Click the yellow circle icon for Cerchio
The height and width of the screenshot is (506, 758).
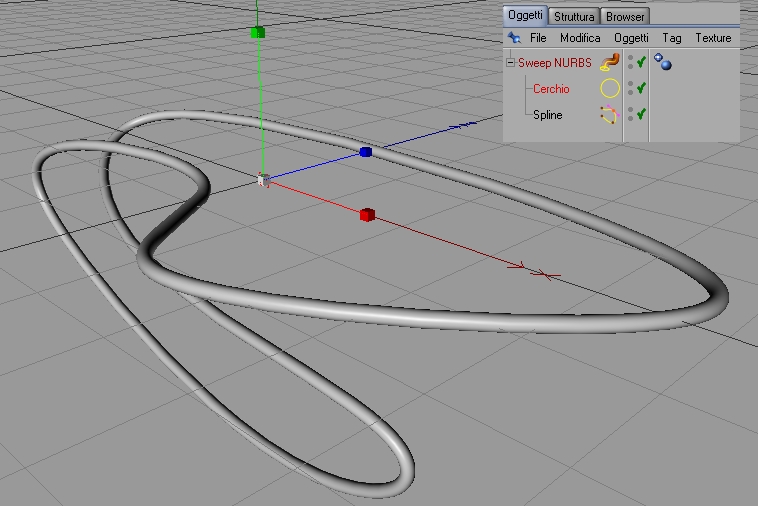pyautogui.click(x=610, y=88)
